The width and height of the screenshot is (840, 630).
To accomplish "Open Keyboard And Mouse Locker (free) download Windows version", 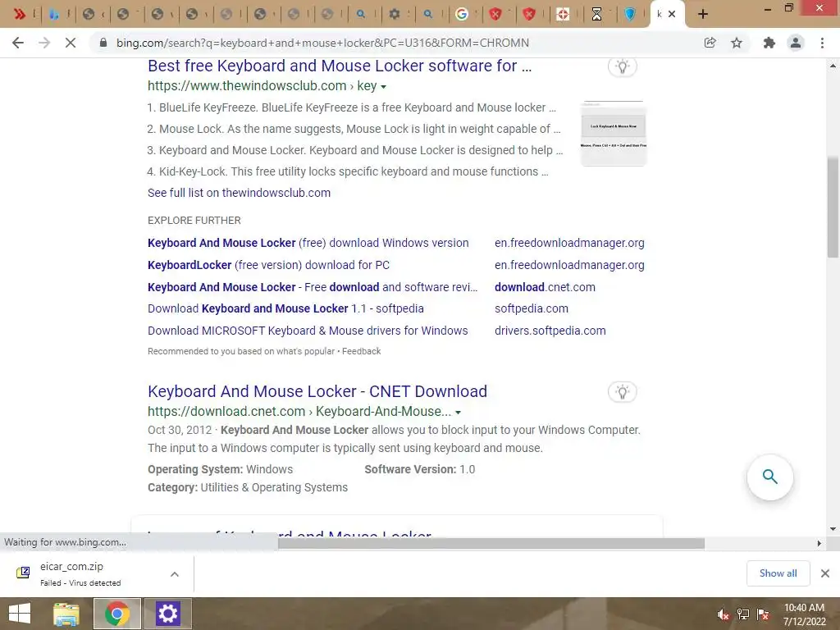I will point(308,243).
